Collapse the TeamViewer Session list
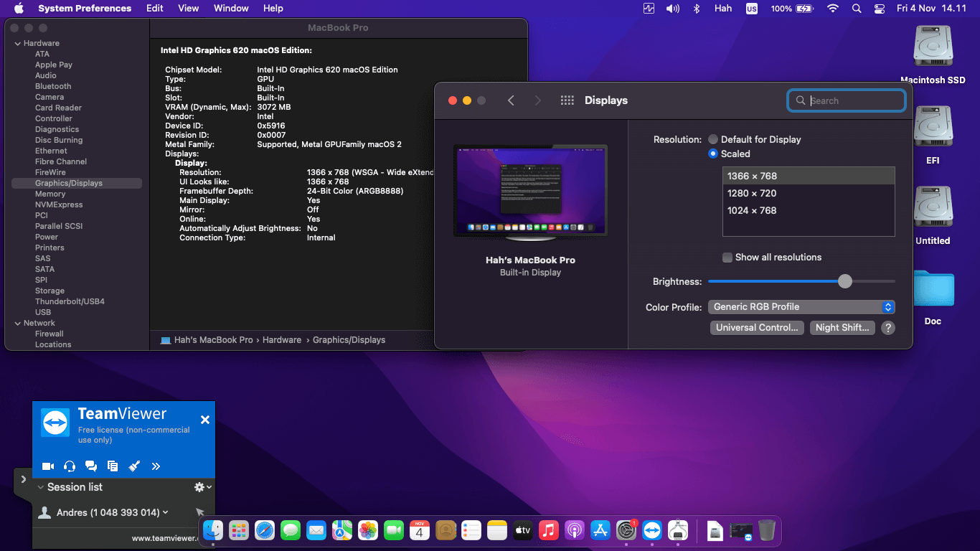980x551 pixels. pyautogui.click(x=41, y=487)
